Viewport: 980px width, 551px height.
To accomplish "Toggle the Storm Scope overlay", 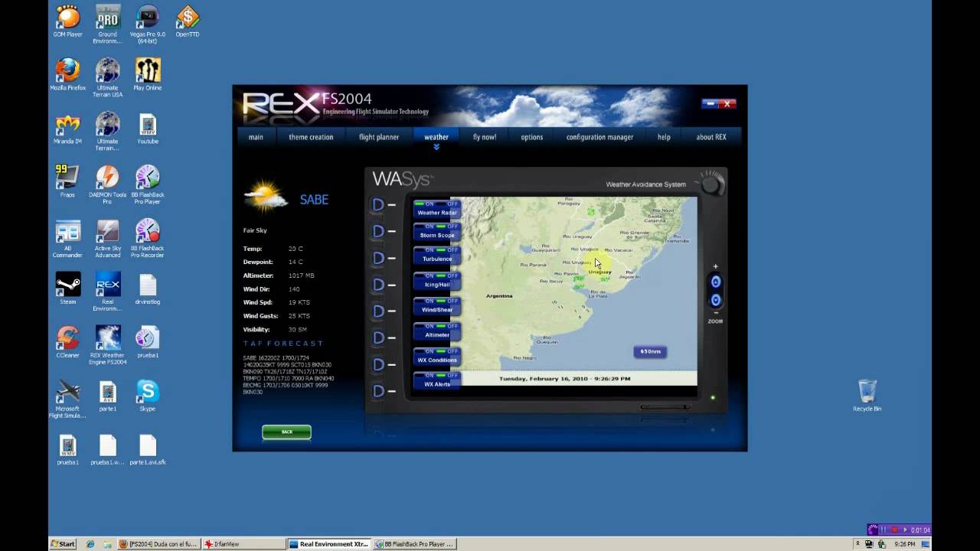I will point(437,231).
